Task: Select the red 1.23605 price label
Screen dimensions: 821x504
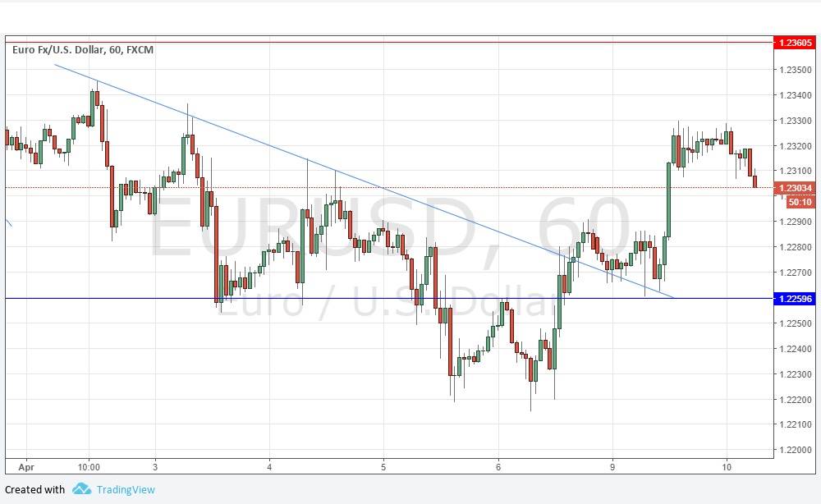Action: [x=794, y=43]
